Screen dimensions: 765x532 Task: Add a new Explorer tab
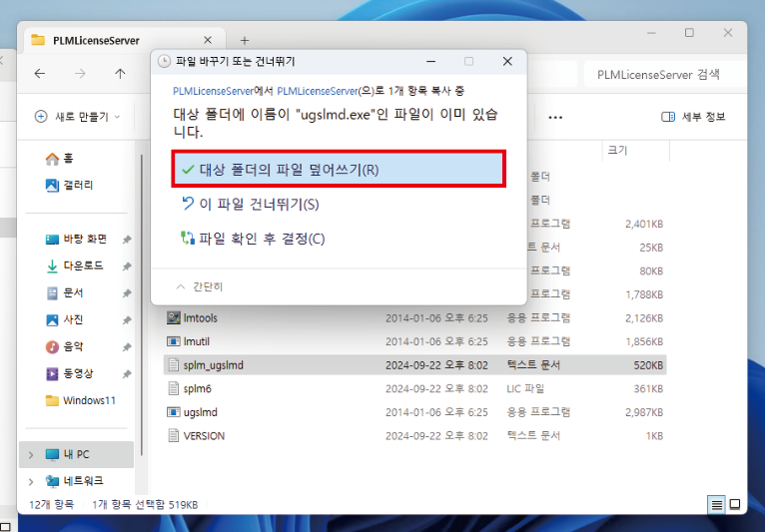pyautogui.click(x=245, y=41)
